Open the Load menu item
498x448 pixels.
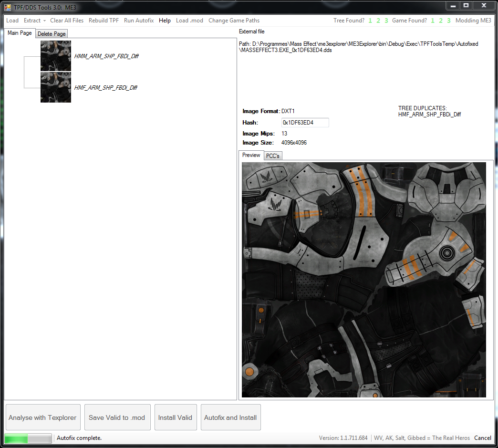12,21
